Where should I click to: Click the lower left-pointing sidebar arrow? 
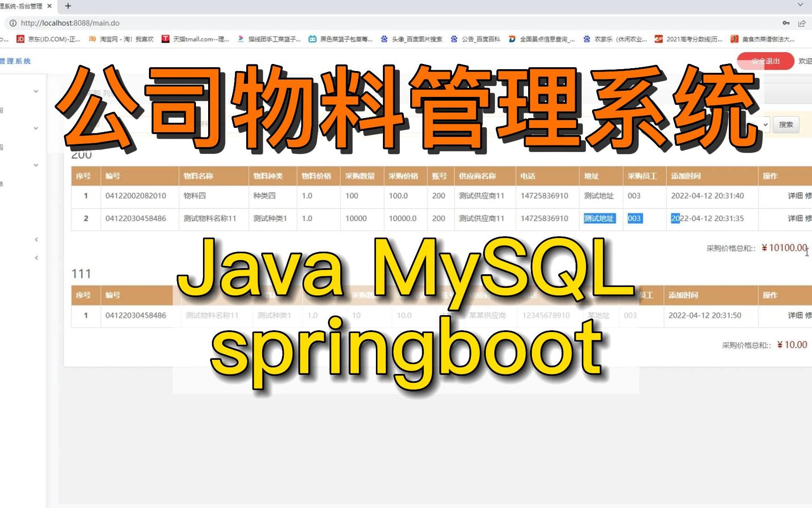[36, 258]
